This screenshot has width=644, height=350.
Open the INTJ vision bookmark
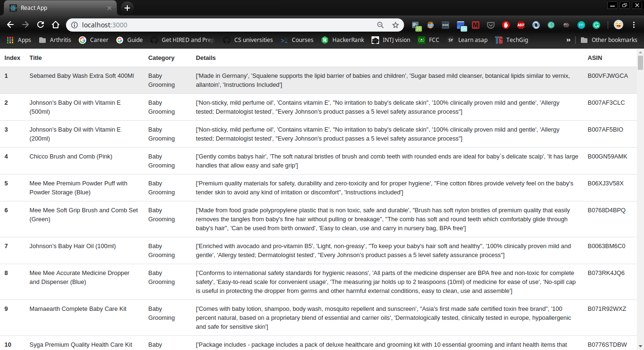[391, 40]
